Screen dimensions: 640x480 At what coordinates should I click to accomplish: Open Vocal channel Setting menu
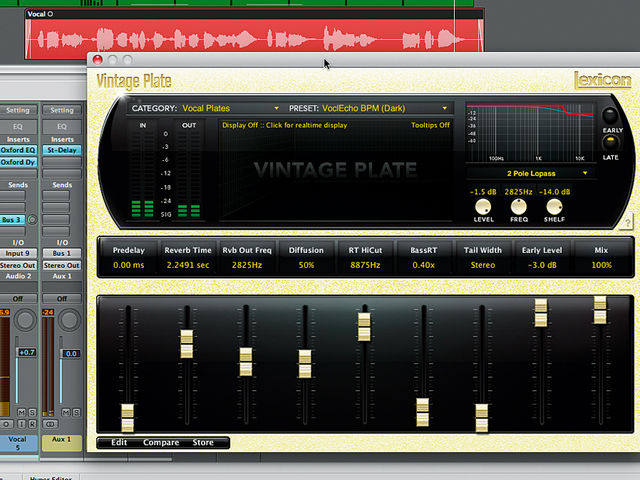point(18,110)
